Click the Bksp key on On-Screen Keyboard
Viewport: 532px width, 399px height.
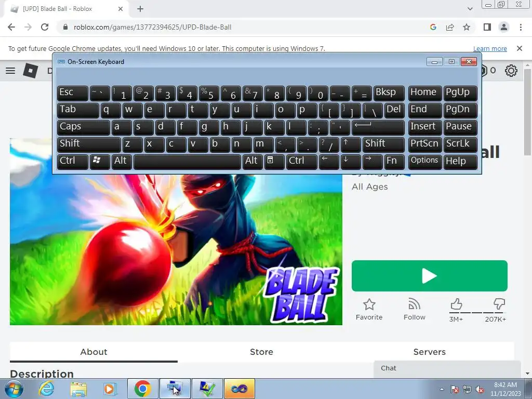coord(389,93)
